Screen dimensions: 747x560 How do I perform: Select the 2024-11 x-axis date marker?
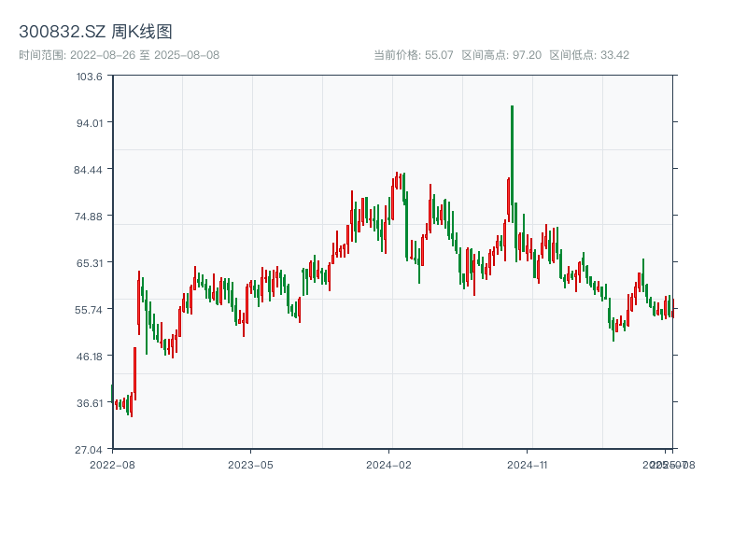click(x=529, y=464)
